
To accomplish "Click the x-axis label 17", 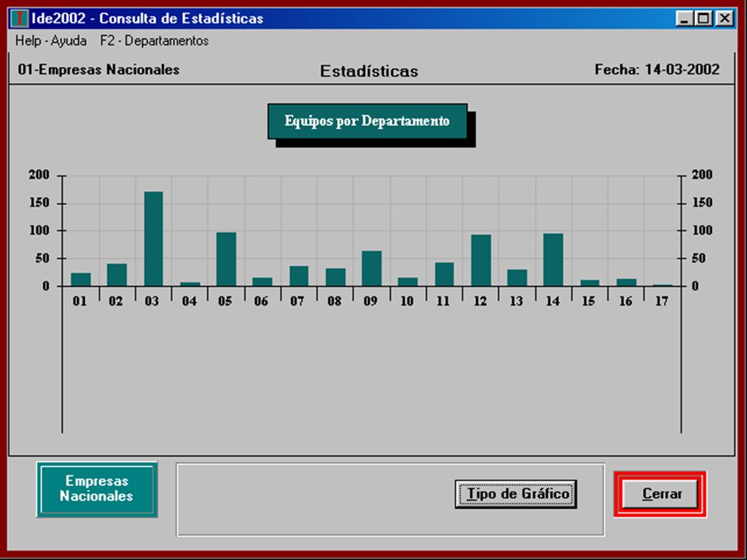I will [661, 301].
